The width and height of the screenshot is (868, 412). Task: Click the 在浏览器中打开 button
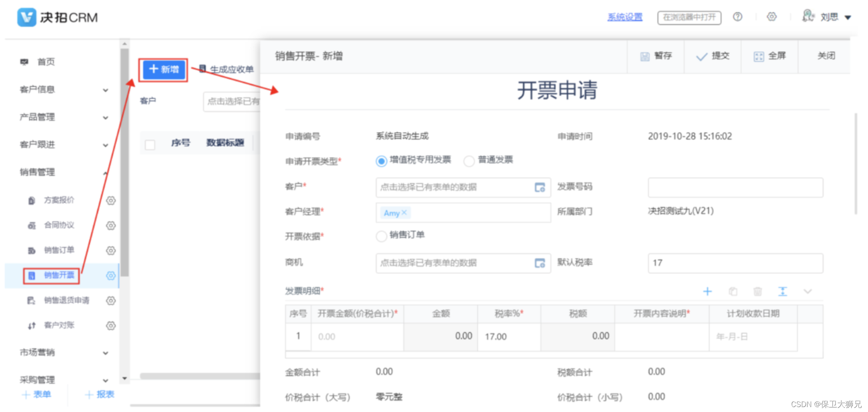tap(689, 18)
